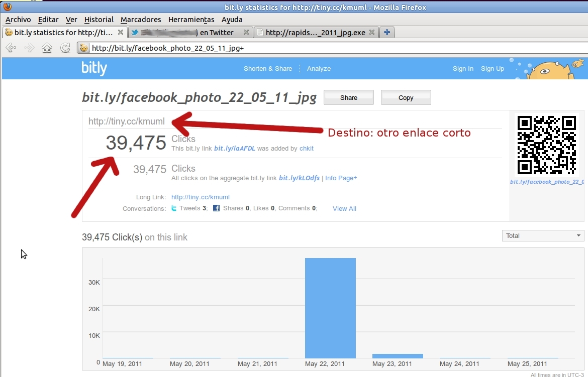Click the '39,475 Click(s) on this link' heading
This screenshot has height=377, width=588.
[x=135, y=237]
